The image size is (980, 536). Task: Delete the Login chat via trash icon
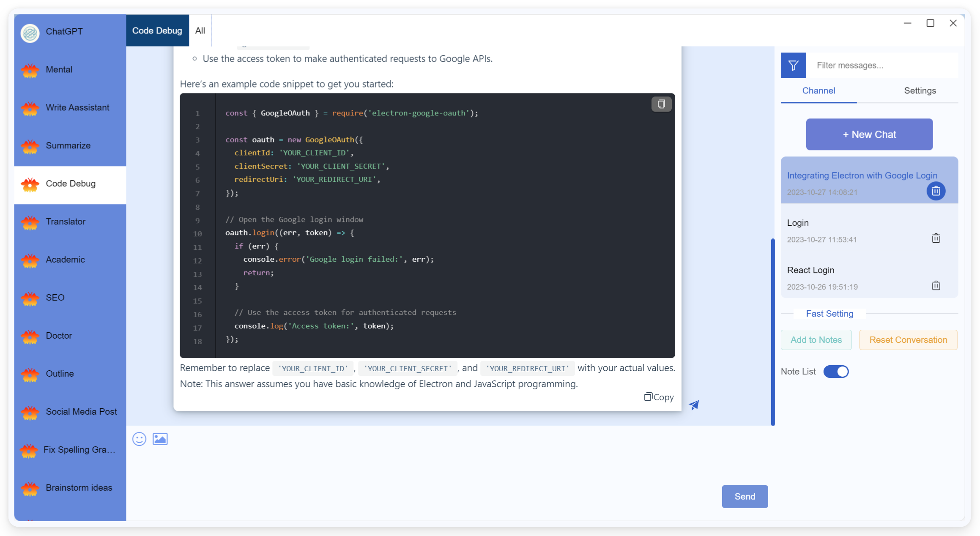point(936,238)
